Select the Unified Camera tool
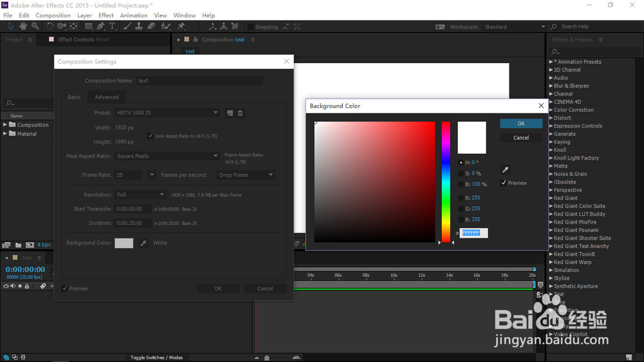Image resolution: width=644 pixels, height=362 pixels. click(x=62, y=26)
